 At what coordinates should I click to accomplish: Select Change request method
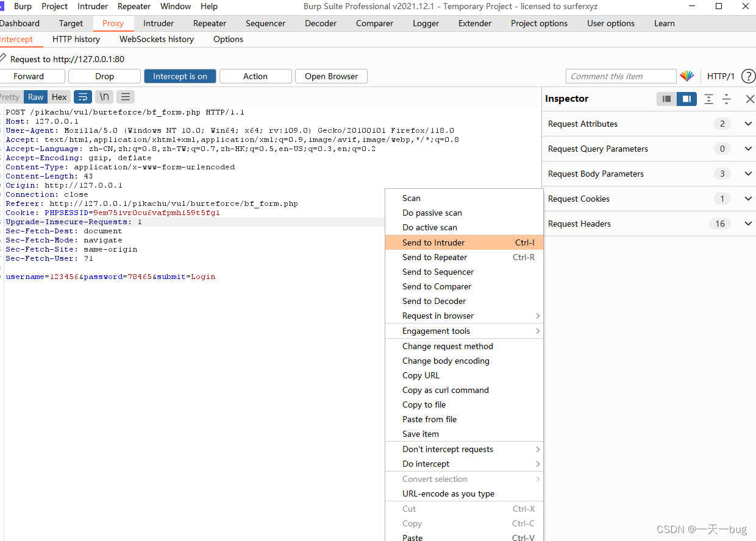(x=464, y=346)
